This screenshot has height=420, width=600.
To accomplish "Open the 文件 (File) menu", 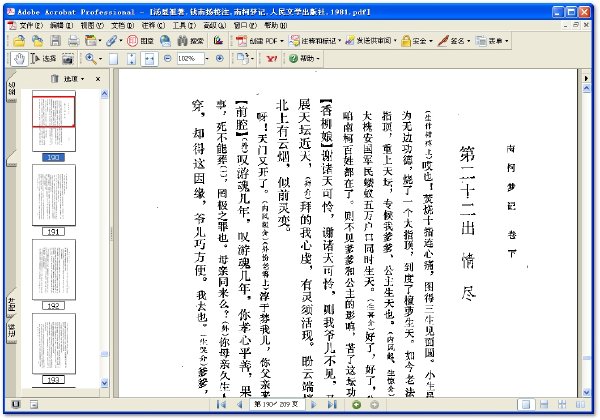I will [31, 26].
